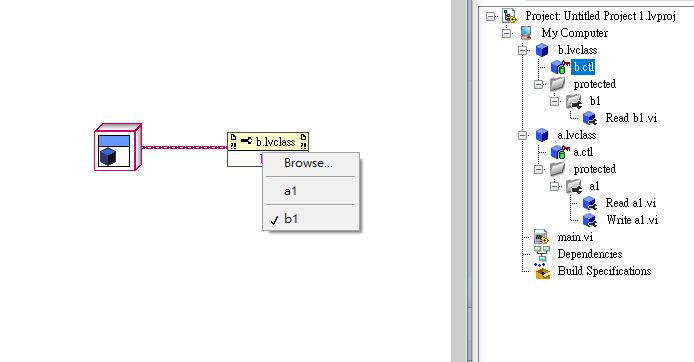Click the b.lvclass cube icon in the tree
This screenshot has width=694, height=362.
pos(542,50)
